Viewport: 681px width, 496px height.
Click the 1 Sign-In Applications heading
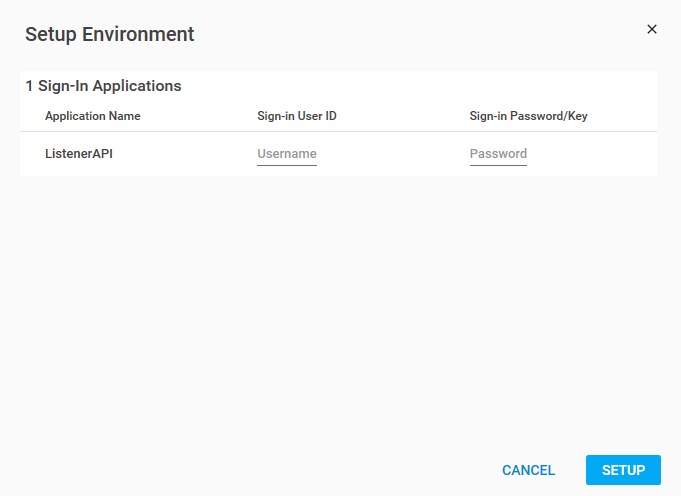[103, 86]
